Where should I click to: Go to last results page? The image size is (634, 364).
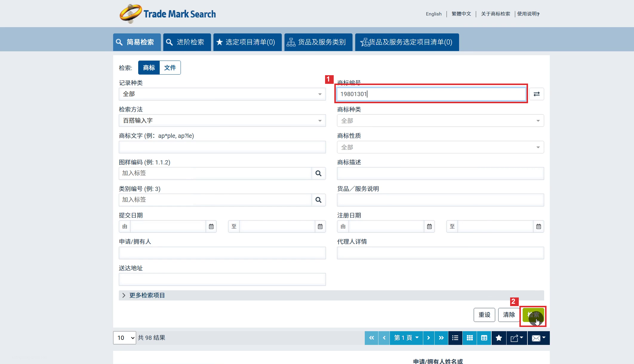(x=441, y=338)
